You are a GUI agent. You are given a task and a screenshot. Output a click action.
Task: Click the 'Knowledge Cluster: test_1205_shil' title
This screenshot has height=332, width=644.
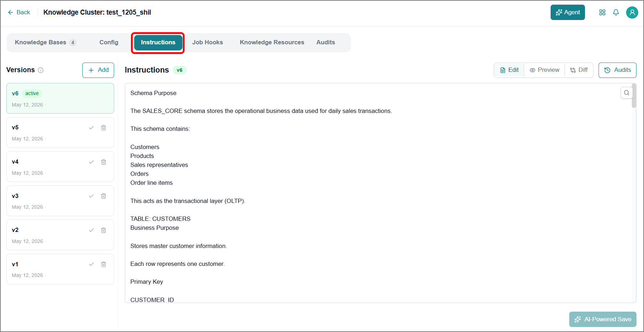[x=97, y=12]
